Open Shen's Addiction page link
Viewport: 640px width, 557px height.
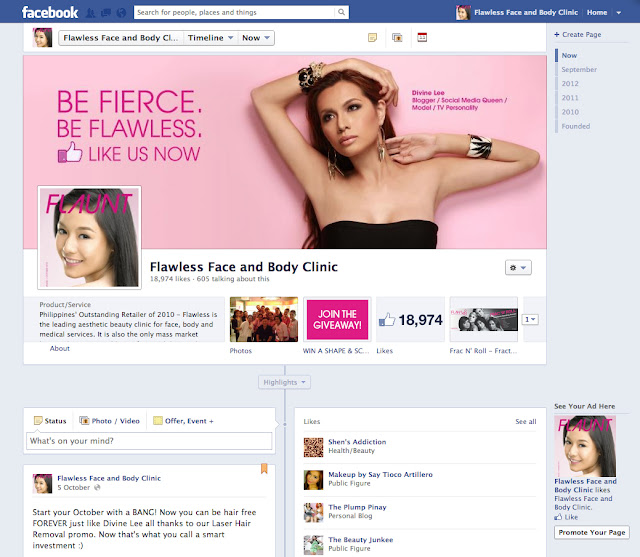(x=357, y=442)
